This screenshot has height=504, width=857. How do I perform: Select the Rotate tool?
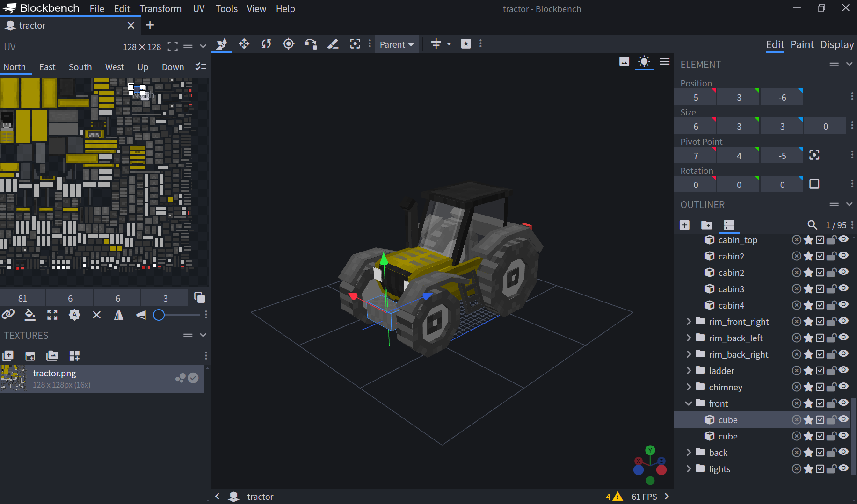[x=266, y=44]
